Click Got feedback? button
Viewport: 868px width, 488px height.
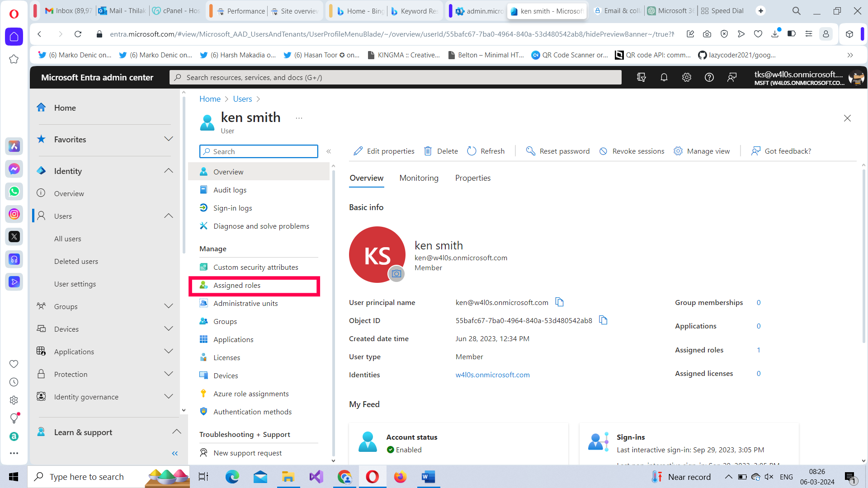(781, 151)
